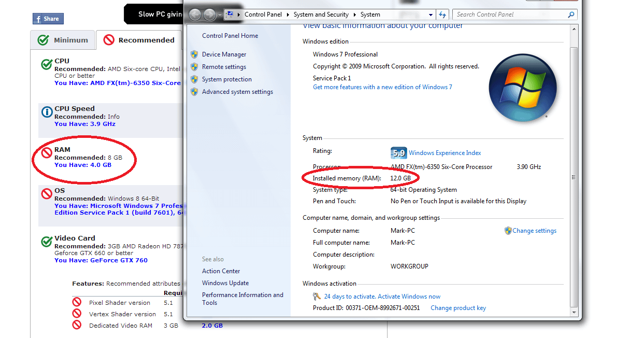The width and height of the screenshot is (644, 338).
Task: Open Control Panel Home
Action: pos(230,36)
